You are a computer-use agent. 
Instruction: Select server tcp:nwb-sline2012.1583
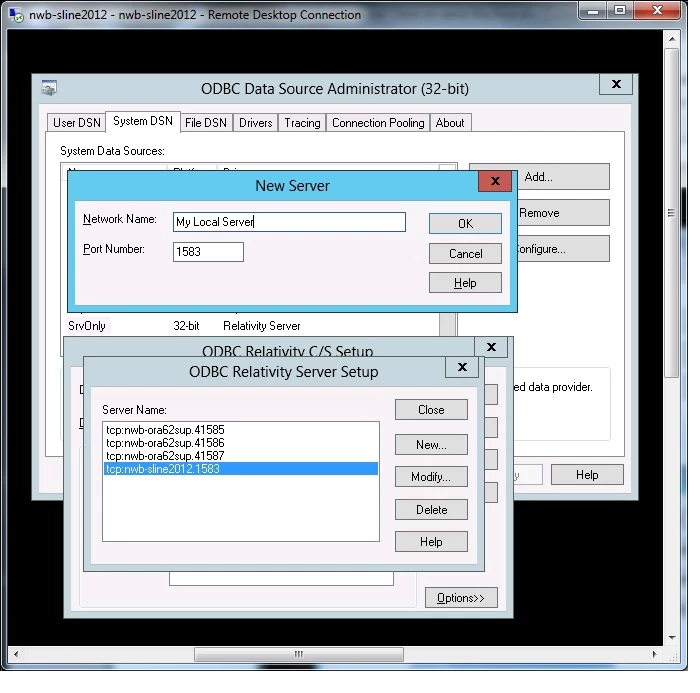tap(241, 469)
